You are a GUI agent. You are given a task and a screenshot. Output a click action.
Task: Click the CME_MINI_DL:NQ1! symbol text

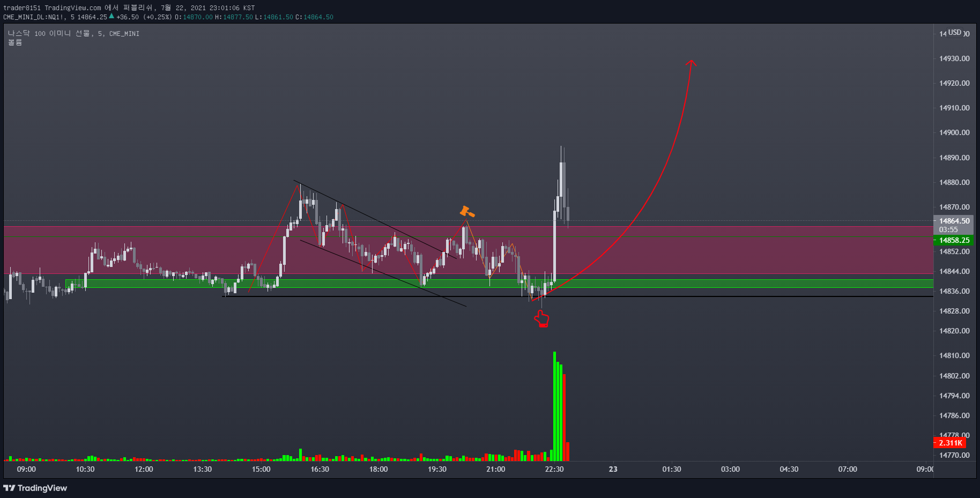(x=33, y=17)
